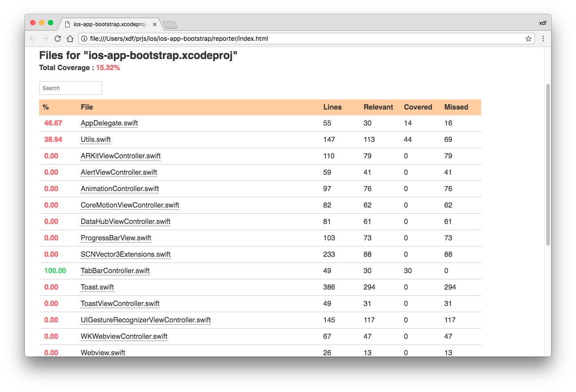Open the AppDelegate.swift file link
Screen dimensions: 576x392
(x=109, y=123)
